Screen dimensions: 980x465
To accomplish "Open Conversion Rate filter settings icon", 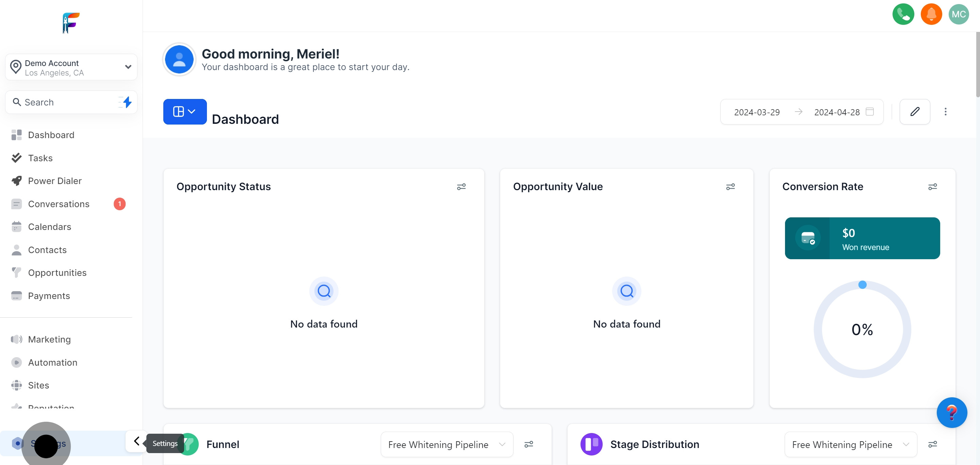I will click(932, 187).
